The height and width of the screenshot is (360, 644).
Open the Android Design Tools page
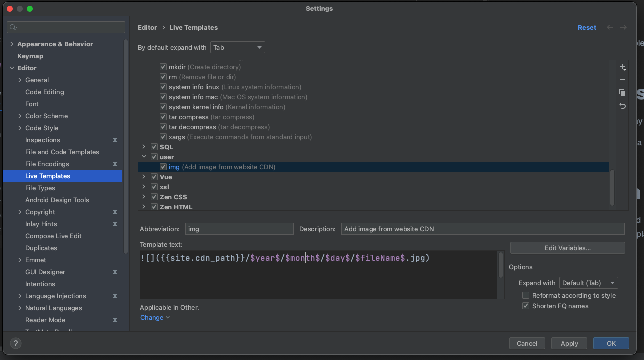(57, 200)
